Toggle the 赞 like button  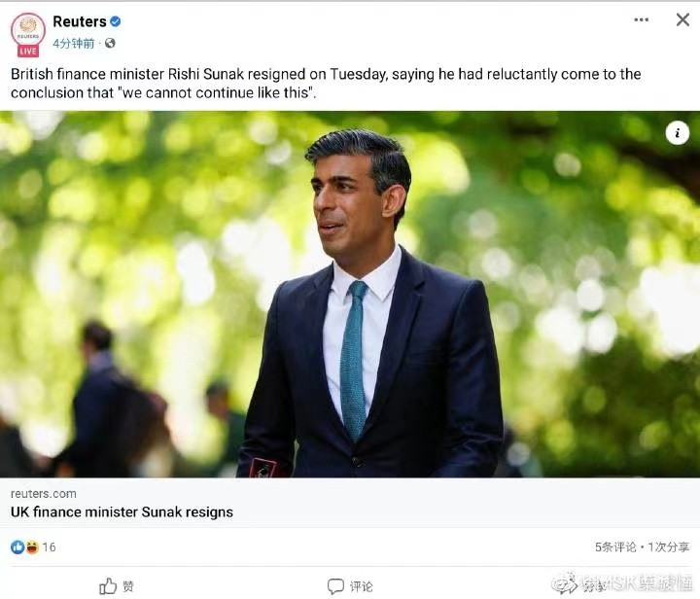point(117,585)
